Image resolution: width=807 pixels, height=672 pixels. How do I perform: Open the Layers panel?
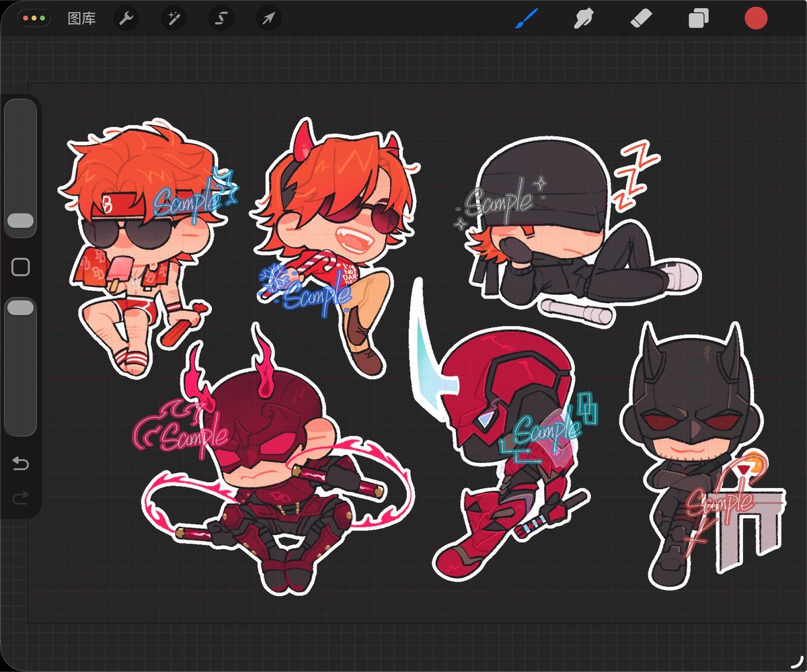698,19
